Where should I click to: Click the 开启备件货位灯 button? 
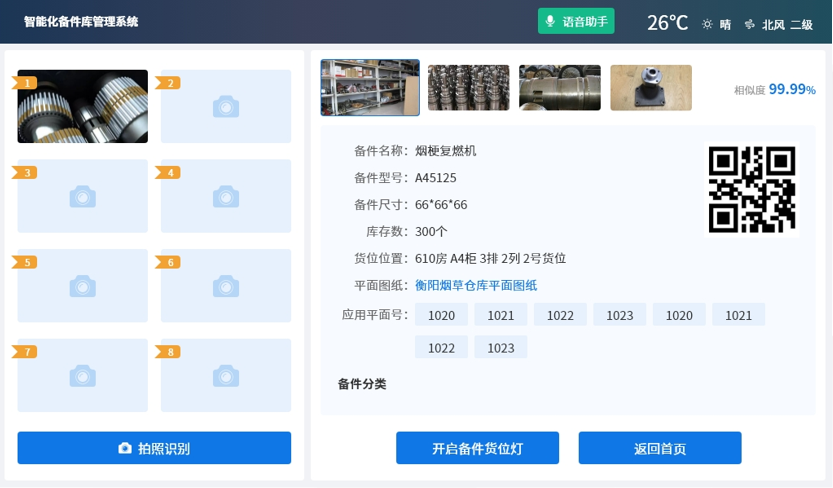coord(478,448)
